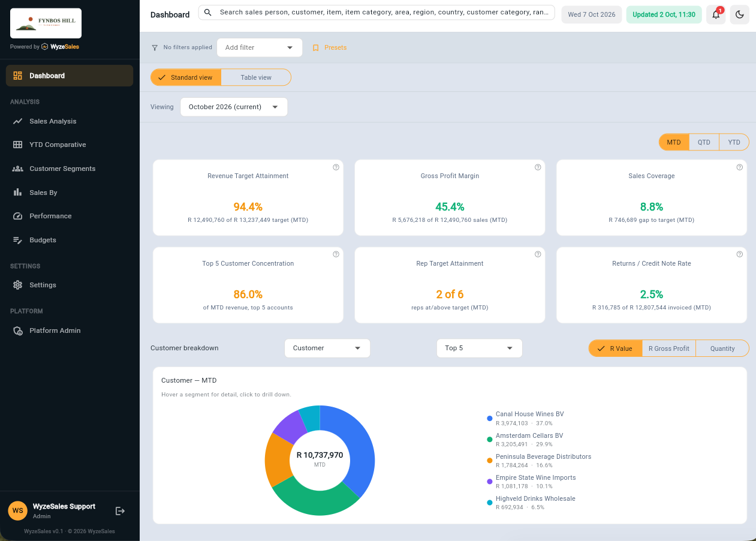This screenshot has height=541, width=756.
Task: Open the Budgets page
Action: point(70,240)
